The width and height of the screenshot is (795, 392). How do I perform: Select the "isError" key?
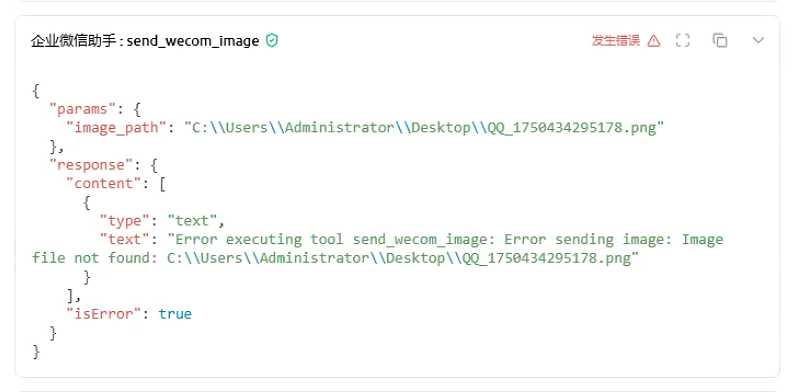tap(104, 313)
